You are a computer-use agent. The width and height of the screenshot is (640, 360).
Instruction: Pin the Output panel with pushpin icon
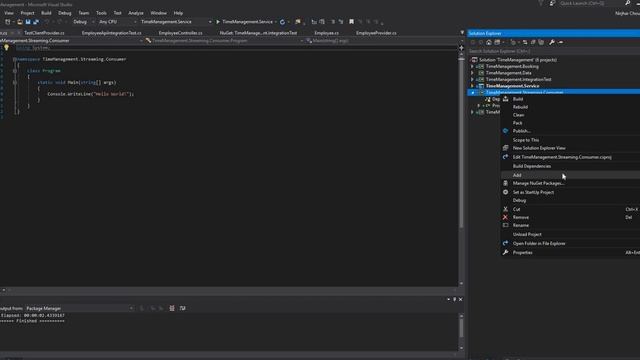[454, 300]
